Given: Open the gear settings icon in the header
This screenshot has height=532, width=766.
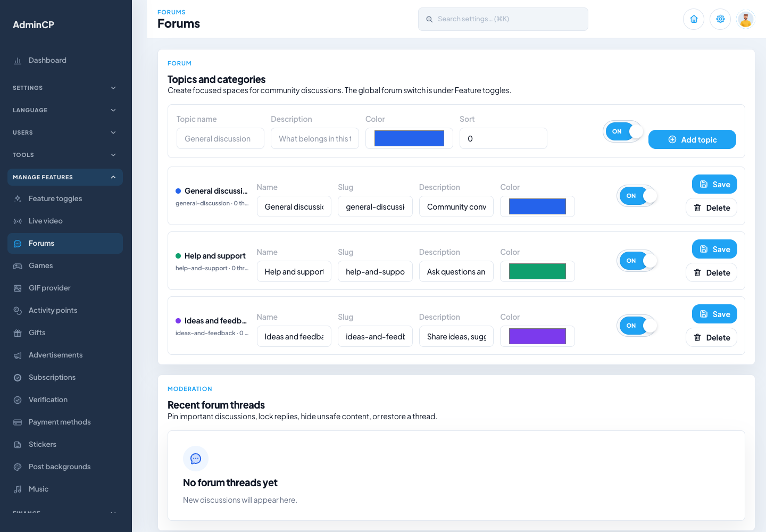Looking at the screenshot, I should (720, 19).
